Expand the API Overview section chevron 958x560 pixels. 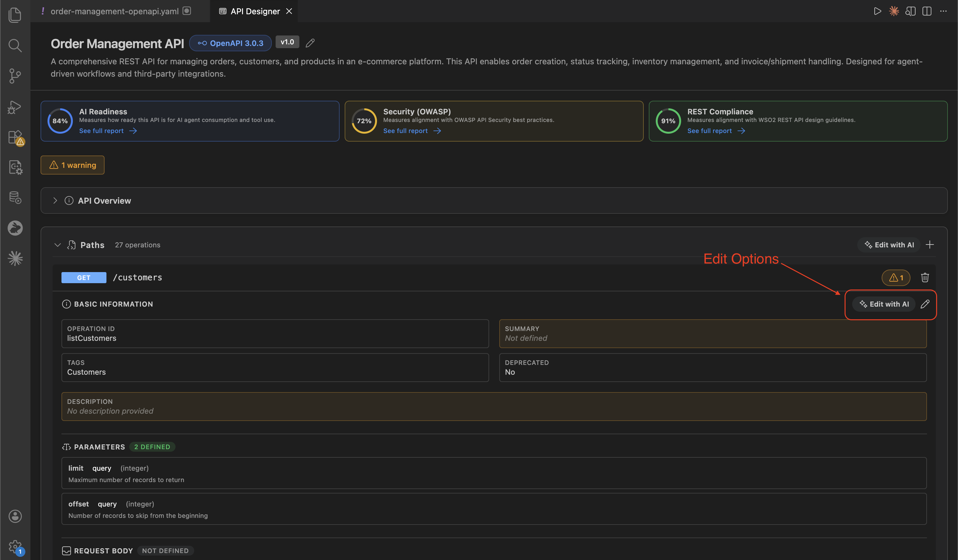click(x=55, y=200)
